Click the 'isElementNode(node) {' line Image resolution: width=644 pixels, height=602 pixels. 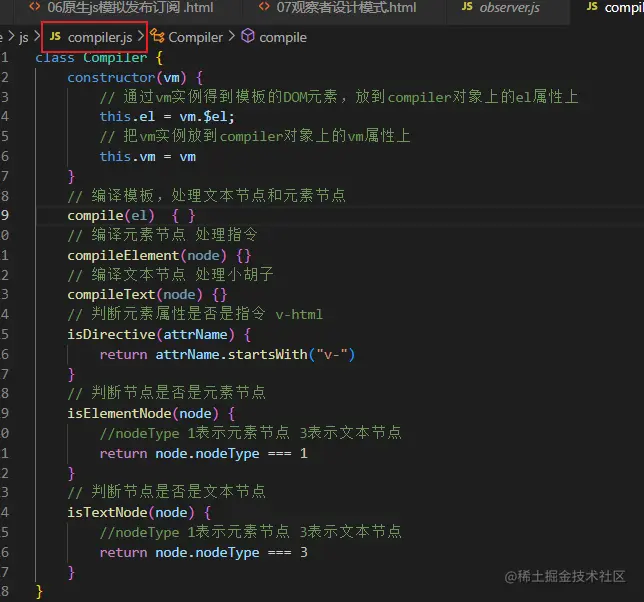[151, 413]
